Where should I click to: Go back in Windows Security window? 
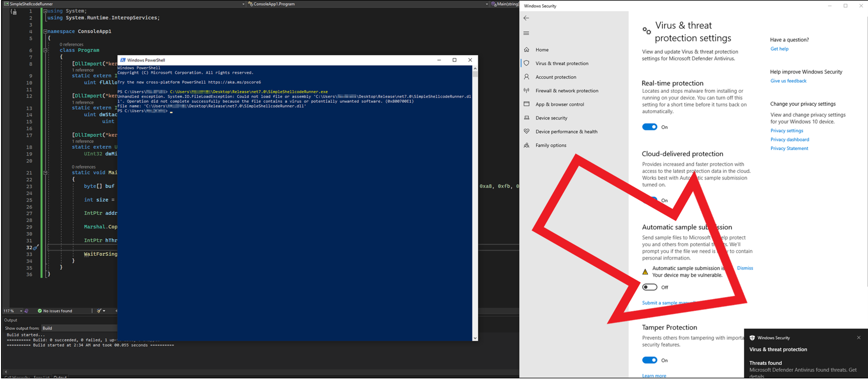(x=526, y=18)
